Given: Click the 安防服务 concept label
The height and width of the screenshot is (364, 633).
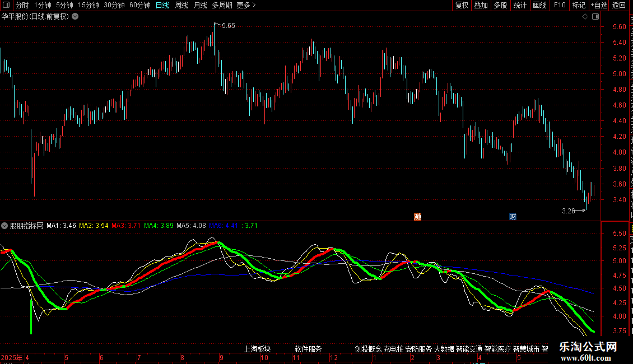Looking at the screenshot, I should (x=418, y=349).
